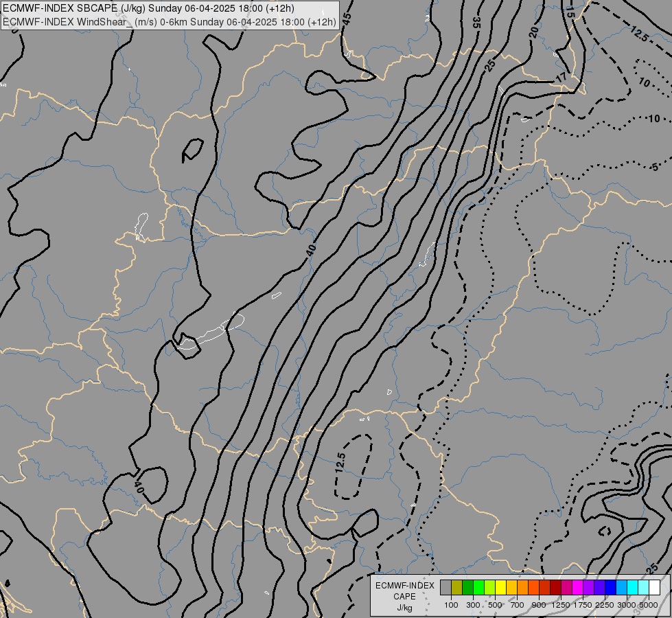The image size is (672, 618).
Task: Click the 20 contour label near top
Action: click(x=533, y=32)
